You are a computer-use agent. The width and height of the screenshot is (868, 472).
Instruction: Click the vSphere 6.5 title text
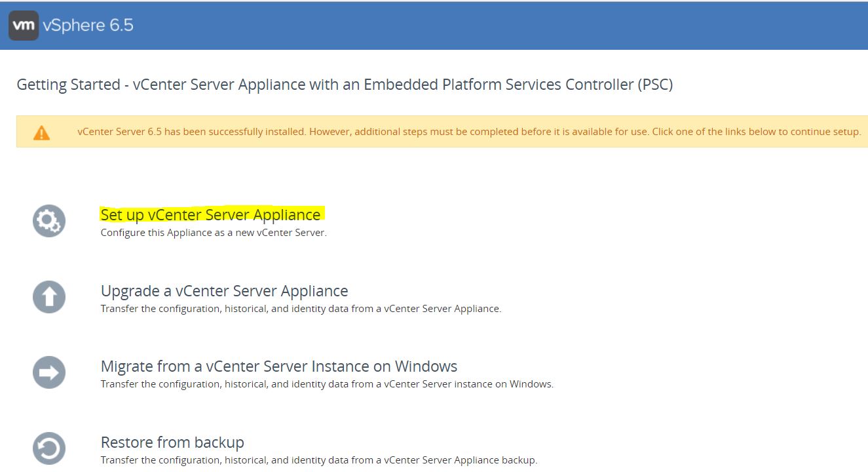(88, 25)
